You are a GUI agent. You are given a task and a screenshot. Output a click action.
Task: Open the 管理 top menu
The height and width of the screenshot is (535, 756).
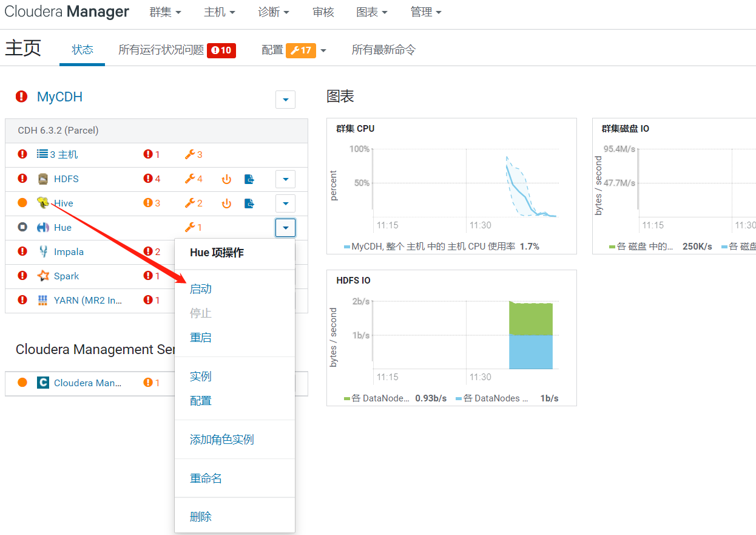tap(426, 12)
